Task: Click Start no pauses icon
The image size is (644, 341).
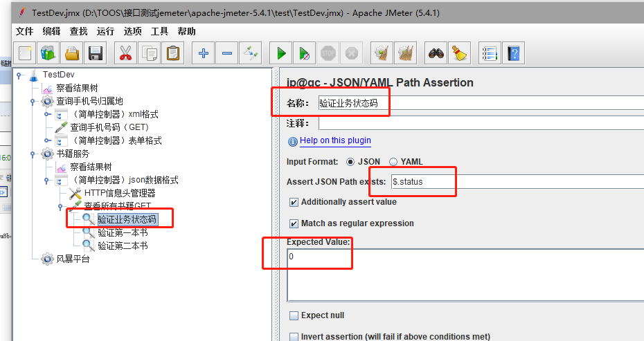Action: tap(304, 53)
